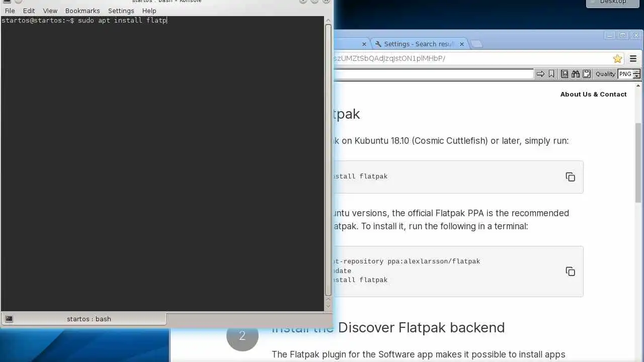Open the PNG quality dropdown

tap(625, 74)
